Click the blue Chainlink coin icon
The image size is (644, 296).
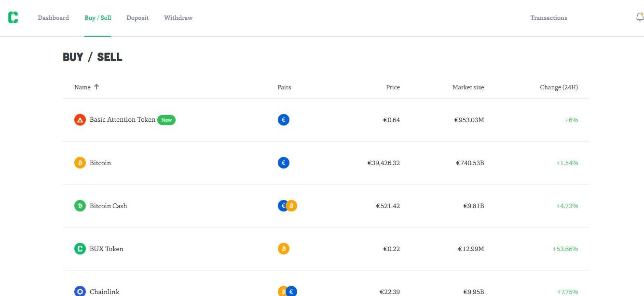click(x=80, y=291)
